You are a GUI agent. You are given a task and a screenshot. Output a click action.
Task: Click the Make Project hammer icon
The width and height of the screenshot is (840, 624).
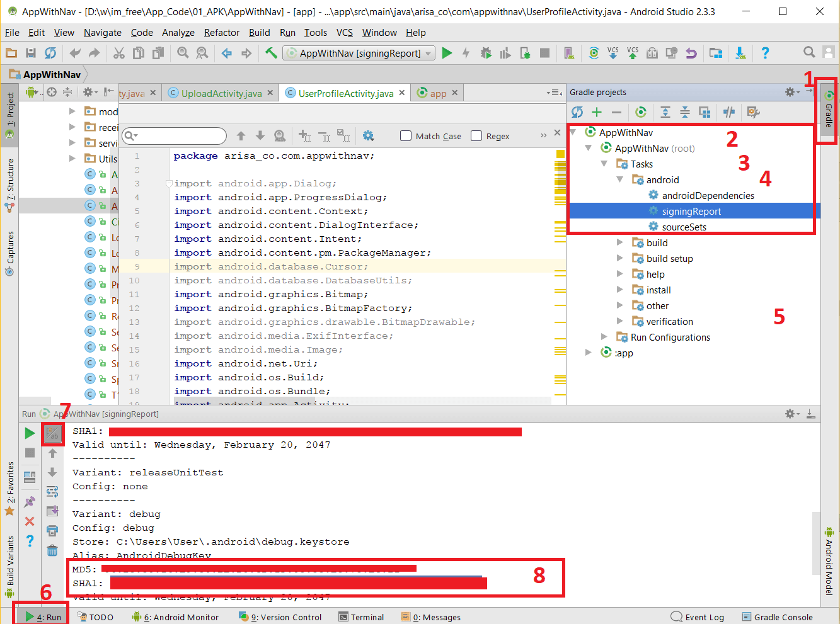(x=271, y=53)
